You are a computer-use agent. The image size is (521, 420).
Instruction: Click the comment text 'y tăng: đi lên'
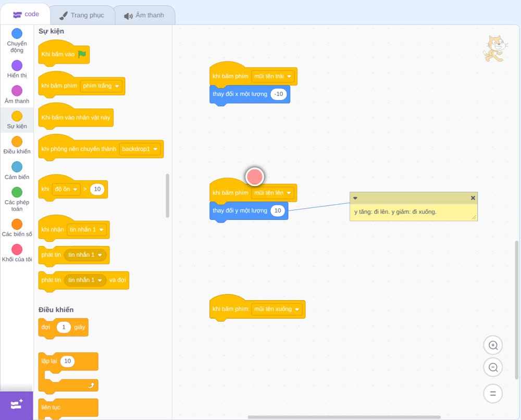point(371,212)
